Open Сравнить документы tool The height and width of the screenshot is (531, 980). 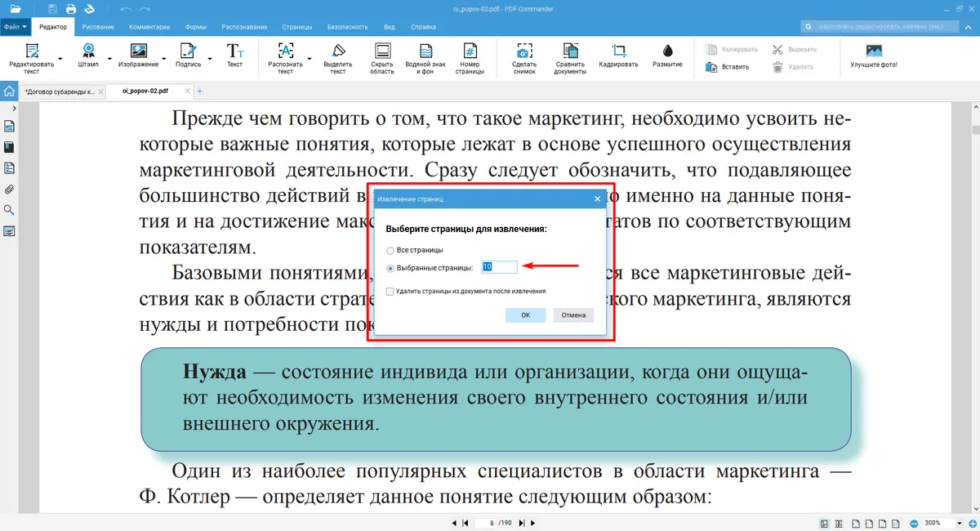(570, 51)
